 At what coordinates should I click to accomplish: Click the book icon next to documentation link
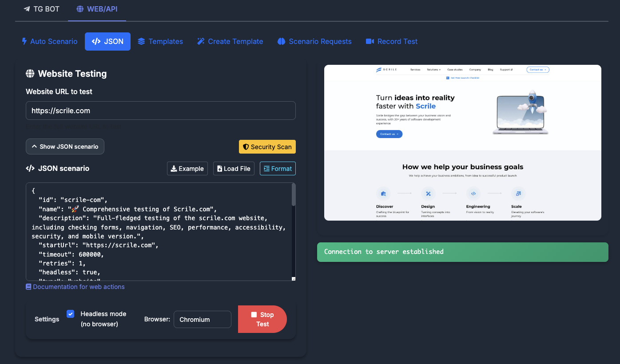tap(28, 287)
